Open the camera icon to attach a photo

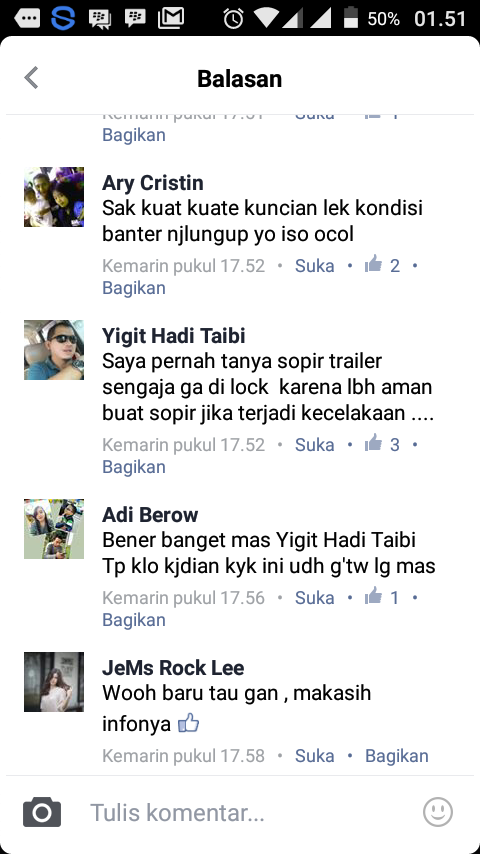[42, 812]
